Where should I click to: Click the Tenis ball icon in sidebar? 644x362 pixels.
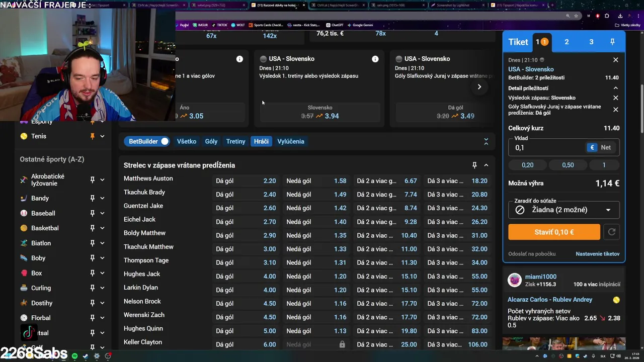coord(24,136)
